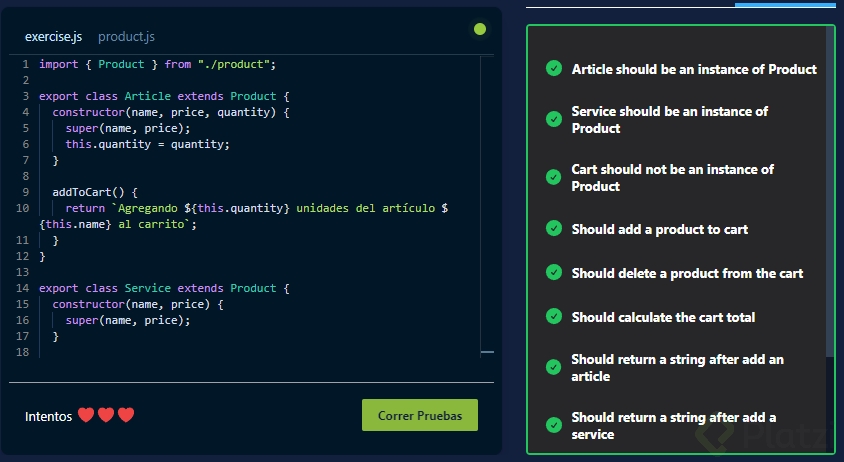The width and height of the screenshot is (844, 462).
Task: Switch to the exercise.js tab
Action: [53, 37]
